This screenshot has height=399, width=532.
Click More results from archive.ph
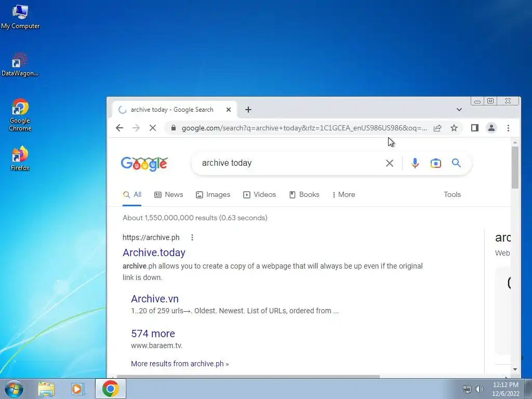click(180, 364)
